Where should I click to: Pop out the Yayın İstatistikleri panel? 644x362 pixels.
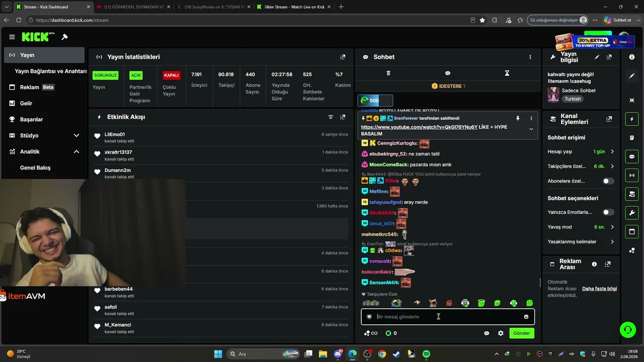tap(343, 57)
